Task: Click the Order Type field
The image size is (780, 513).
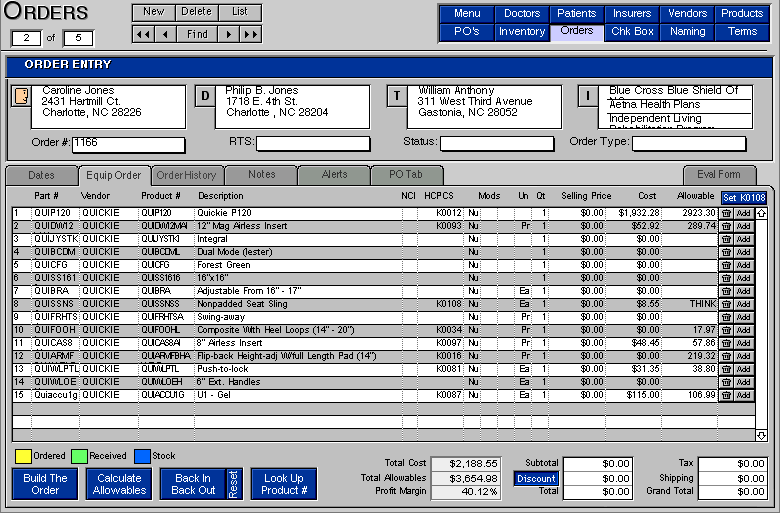Action: 689,144
